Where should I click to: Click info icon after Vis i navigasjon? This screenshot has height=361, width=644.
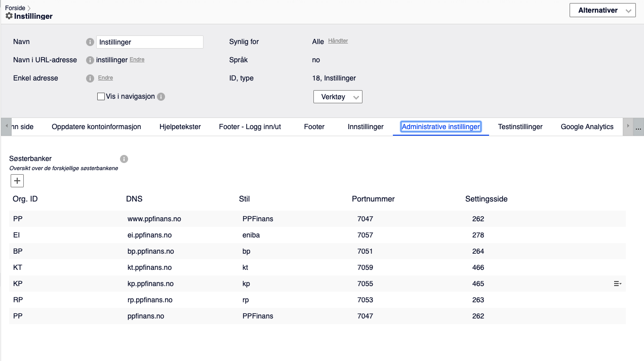coord(161,97)
